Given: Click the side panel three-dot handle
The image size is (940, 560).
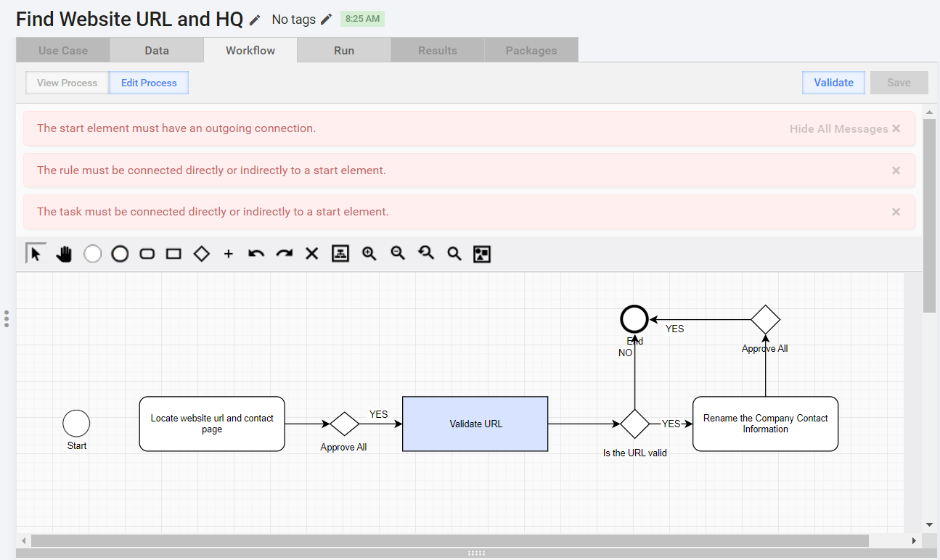Looking at the screenshot, I should (x=7, y=319).
